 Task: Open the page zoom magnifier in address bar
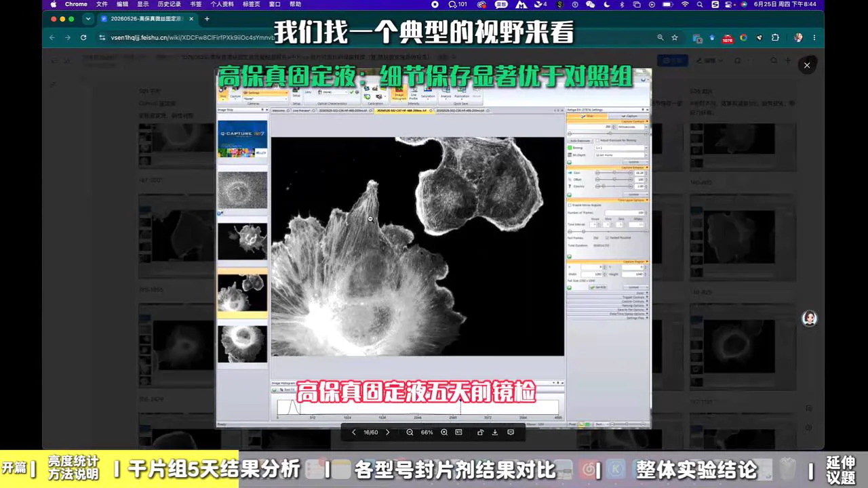point(660,38)
